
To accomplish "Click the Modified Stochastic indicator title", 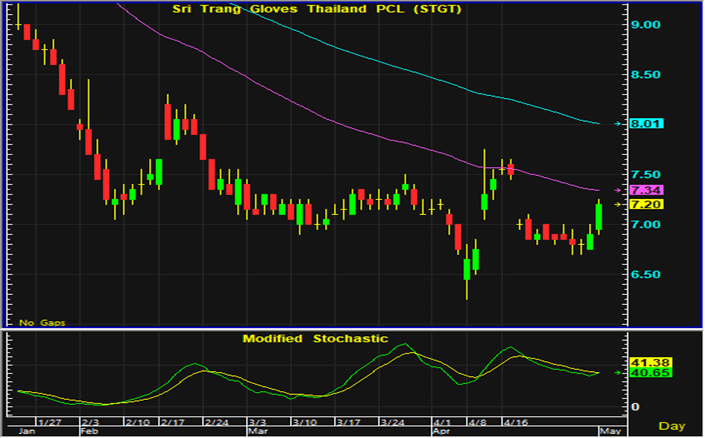I will (x=315, y=339).
